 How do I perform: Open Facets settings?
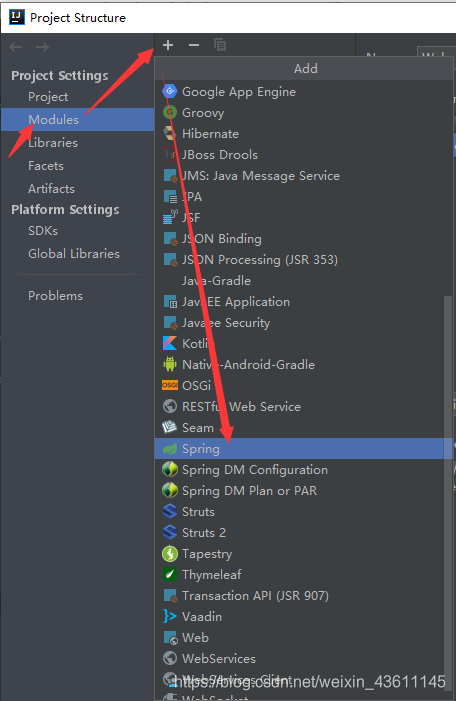pyautogui.click(x=46, y=166)
